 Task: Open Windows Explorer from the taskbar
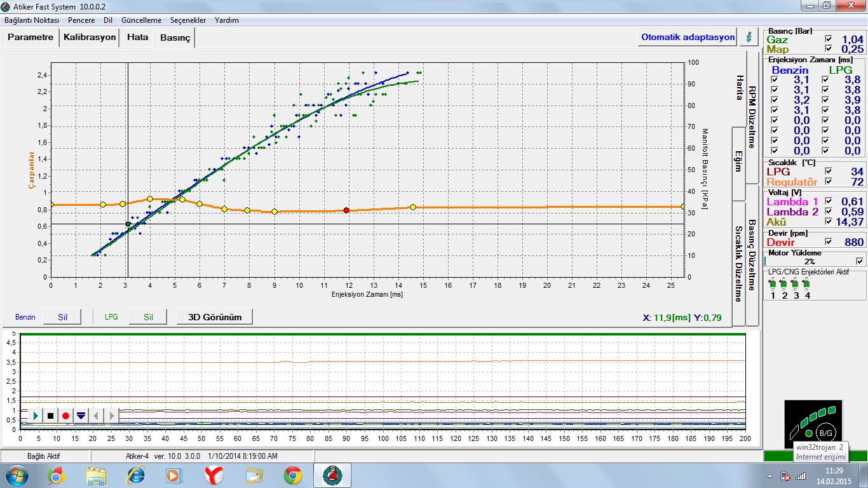point(96,475)
